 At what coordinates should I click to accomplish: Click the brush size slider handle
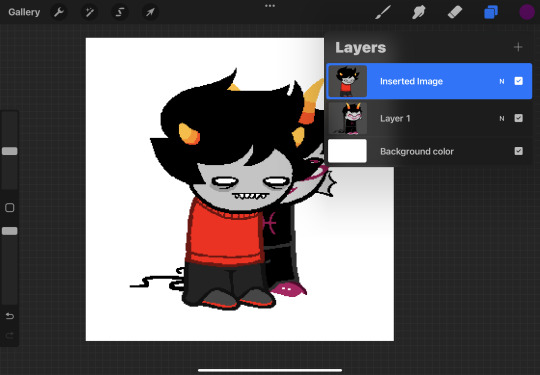point(10,151)
